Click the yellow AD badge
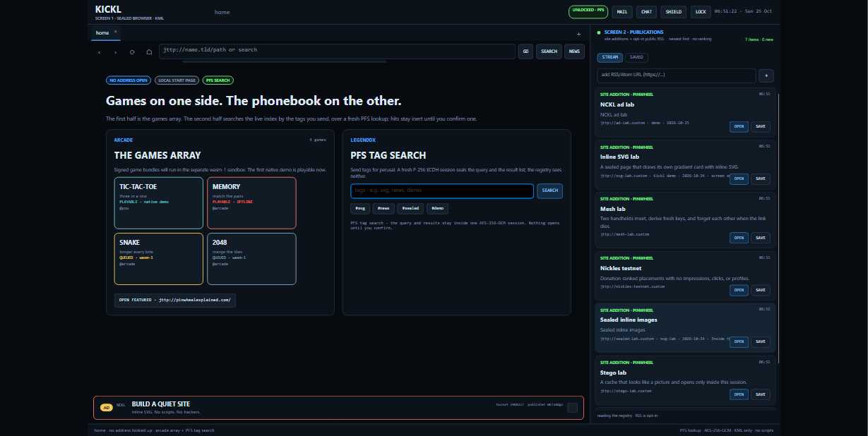 pos(106,407)
